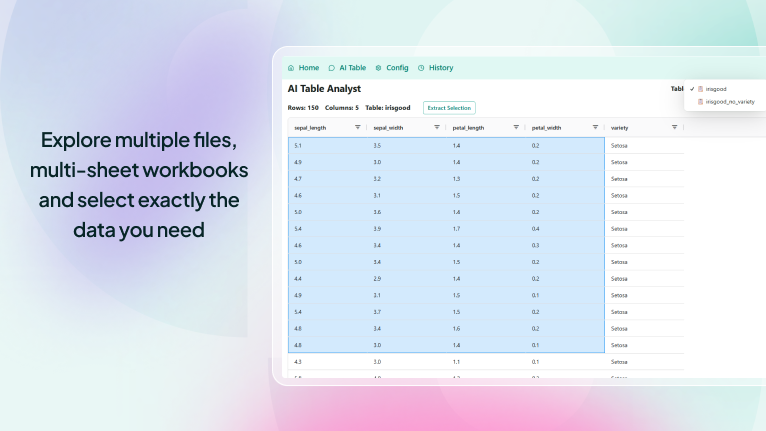Click the Extract Selection button
The width and height of the screenshot is (766, 431).
click(x=449, y=108)
